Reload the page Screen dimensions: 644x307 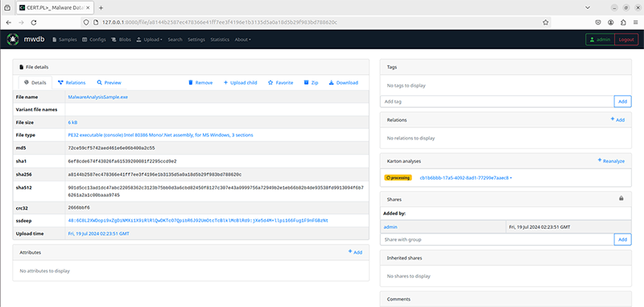[34, 23]
